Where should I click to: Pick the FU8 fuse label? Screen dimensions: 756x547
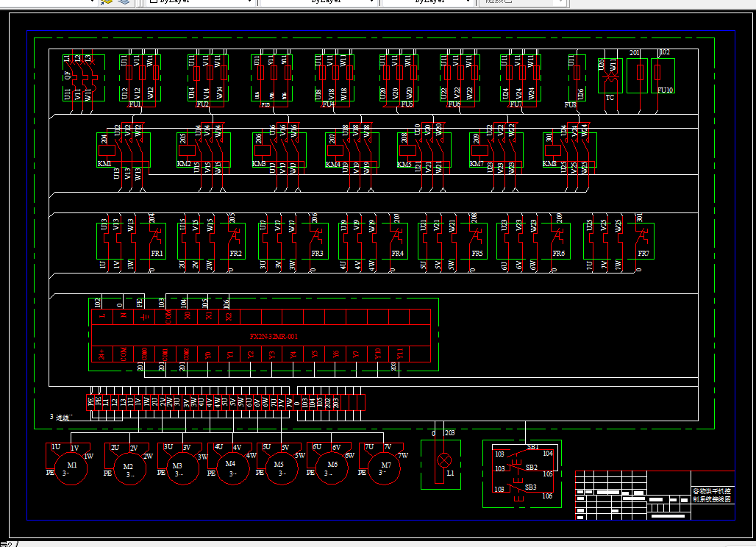(x=571, y=104)
